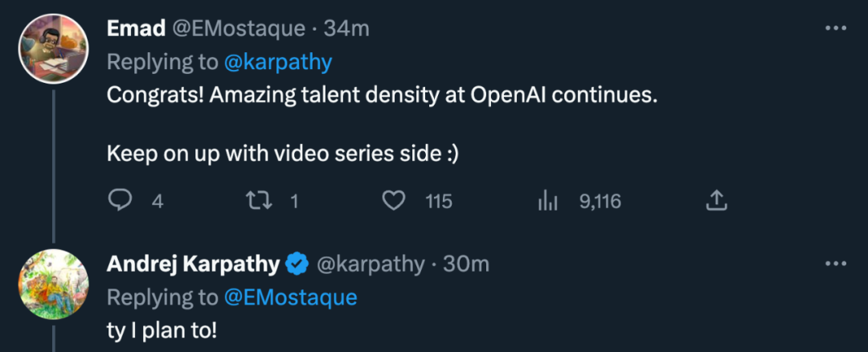Open more options on Karpathy's reply
The height and width of the screenshot is (352, 868).
pyautogui.click(x=836, y=264)
